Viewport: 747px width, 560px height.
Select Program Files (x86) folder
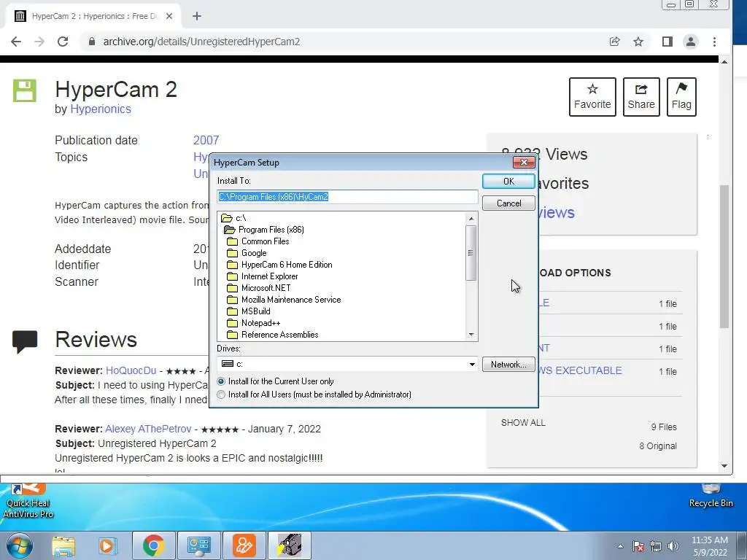(x=264, y=230)
